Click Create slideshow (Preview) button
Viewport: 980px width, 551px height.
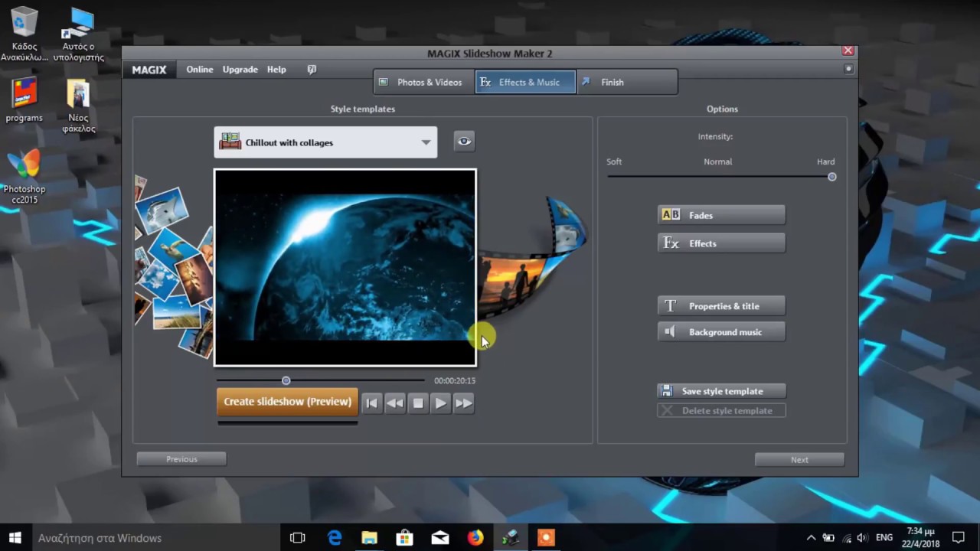287,402
